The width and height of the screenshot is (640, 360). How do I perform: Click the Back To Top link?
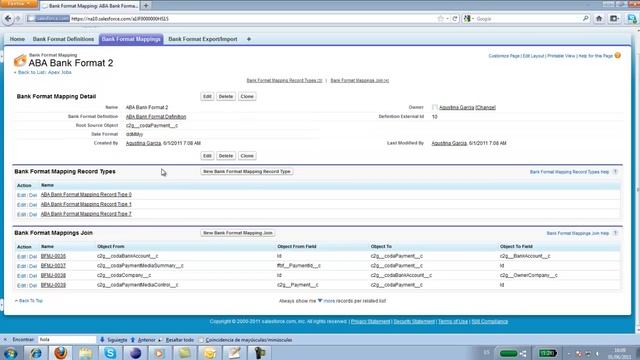[x=31, y=301]
